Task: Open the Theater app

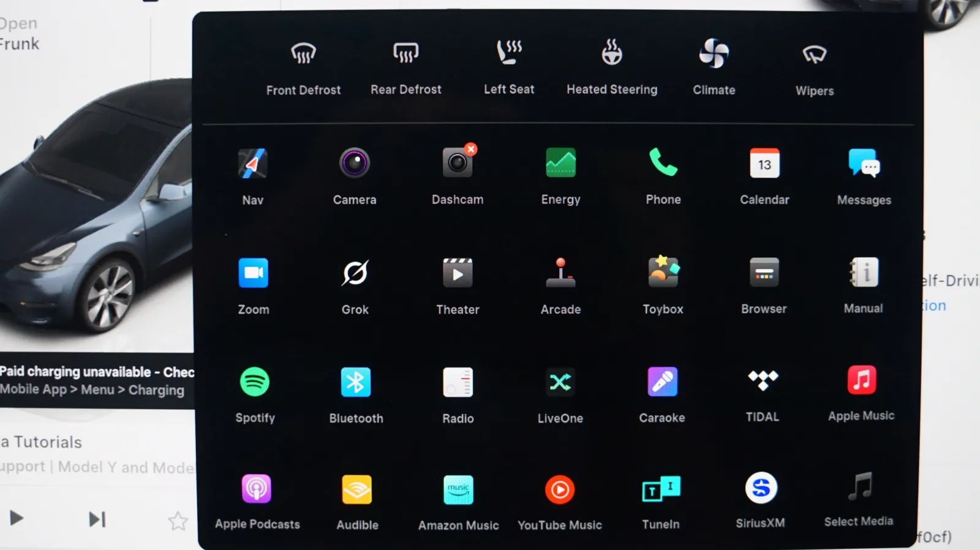Action: [458, 273]
